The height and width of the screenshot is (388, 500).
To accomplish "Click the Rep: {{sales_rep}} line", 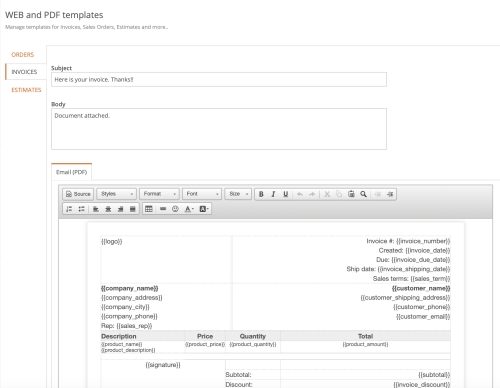I will [x=127, y=326].
